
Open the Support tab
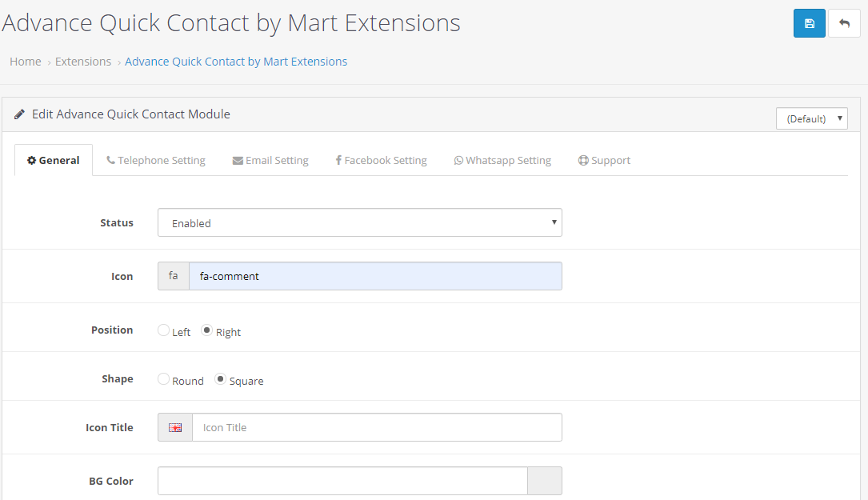click(x=604, y=160)
